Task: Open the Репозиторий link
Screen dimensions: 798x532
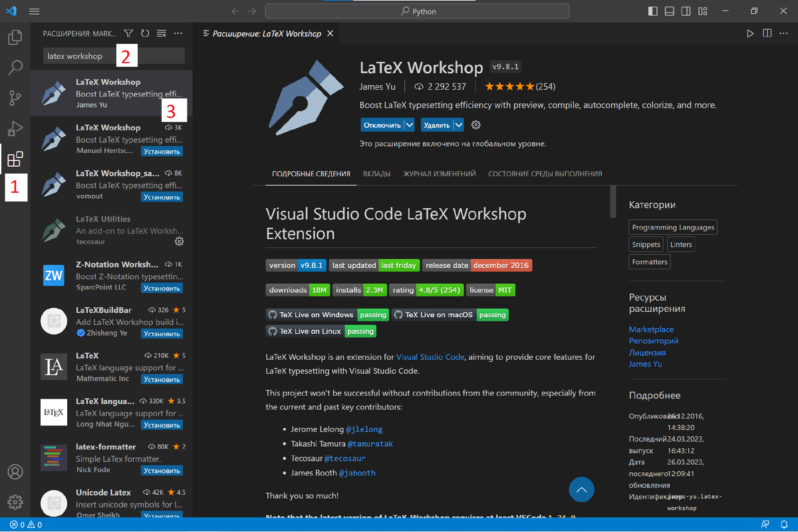Action: coord(654,341)
